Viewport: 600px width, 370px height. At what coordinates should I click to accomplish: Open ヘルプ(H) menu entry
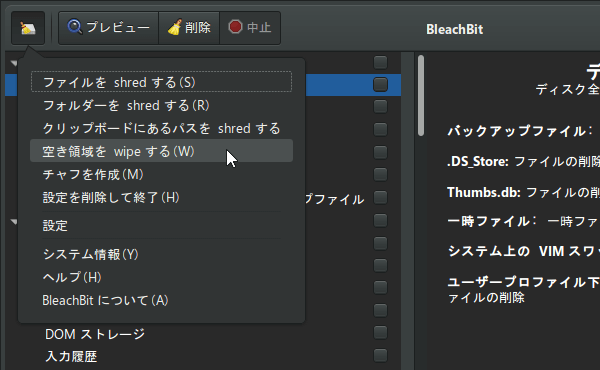coord(161,277)
